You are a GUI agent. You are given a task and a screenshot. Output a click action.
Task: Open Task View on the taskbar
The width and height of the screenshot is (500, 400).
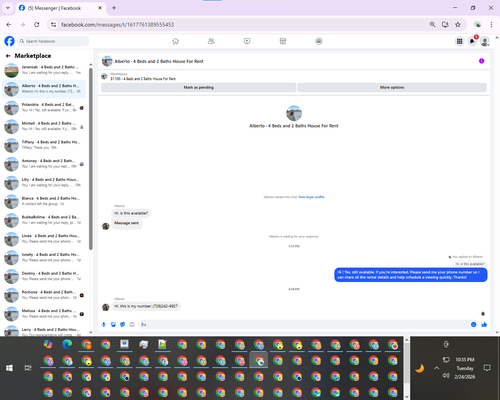pyautogui.click(x=28, y=368)
